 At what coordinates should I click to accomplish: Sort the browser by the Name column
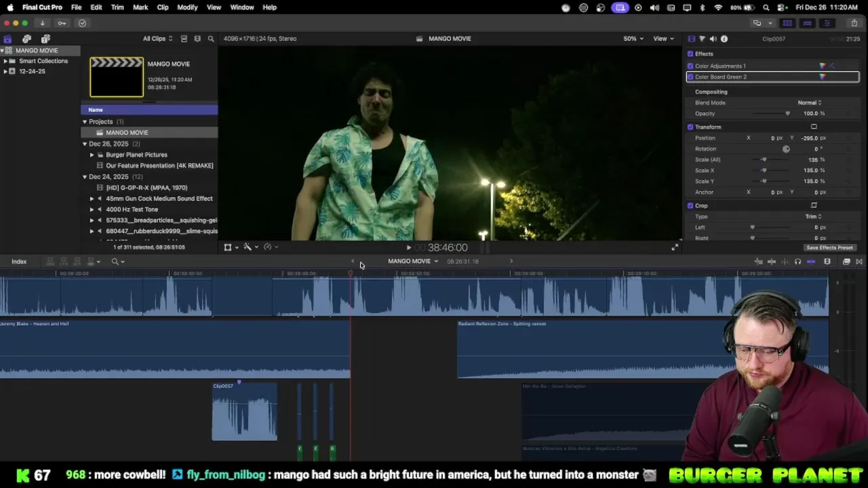149,110
